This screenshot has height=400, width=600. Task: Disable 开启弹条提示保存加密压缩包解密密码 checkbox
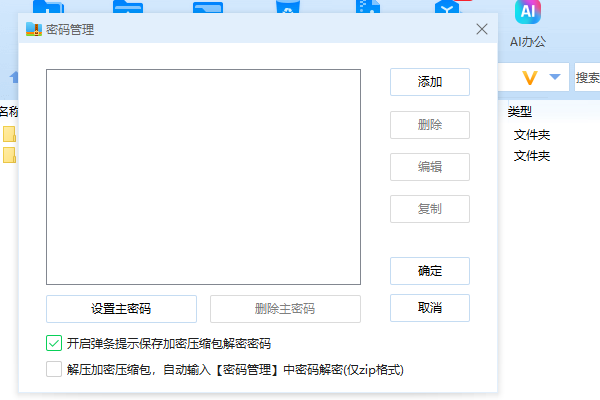coord(54,343)
